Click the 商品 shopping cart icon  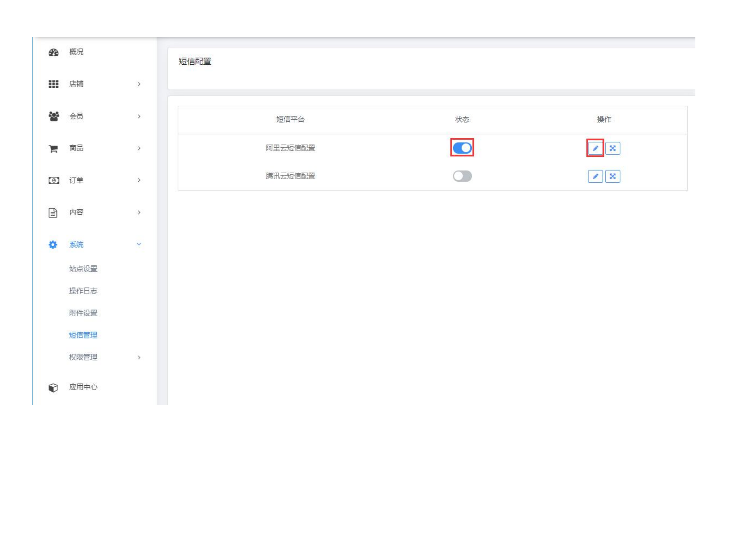pos(53,148)
